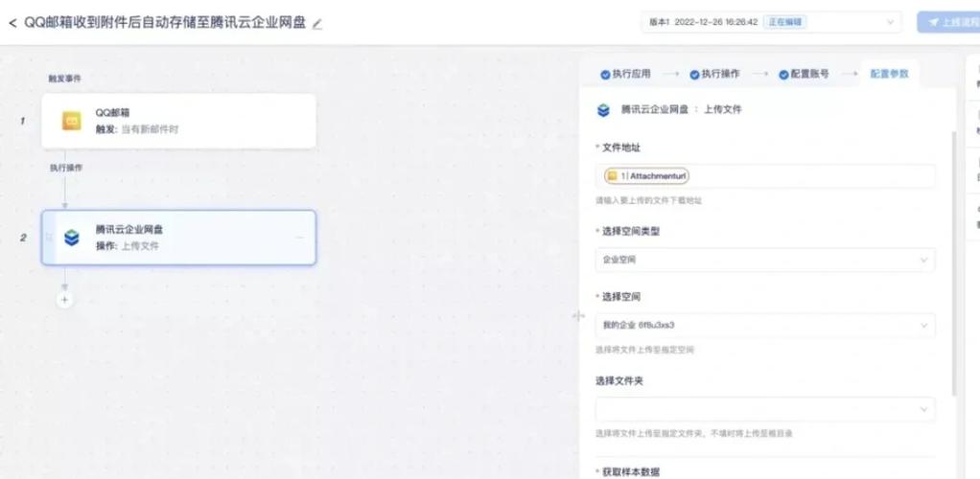Click the 触发: 当有新邮件时 text
Image resolution: width=980 pixels, height=479 pixels.
137,129
